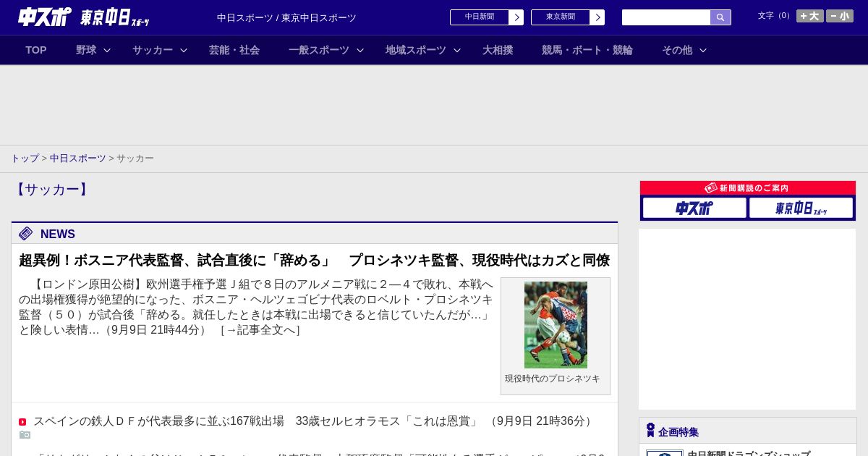Viewport: 868px width, 456px height.
Task: Expand the サッカー dropdown chevron
Action: click(184, 50)
